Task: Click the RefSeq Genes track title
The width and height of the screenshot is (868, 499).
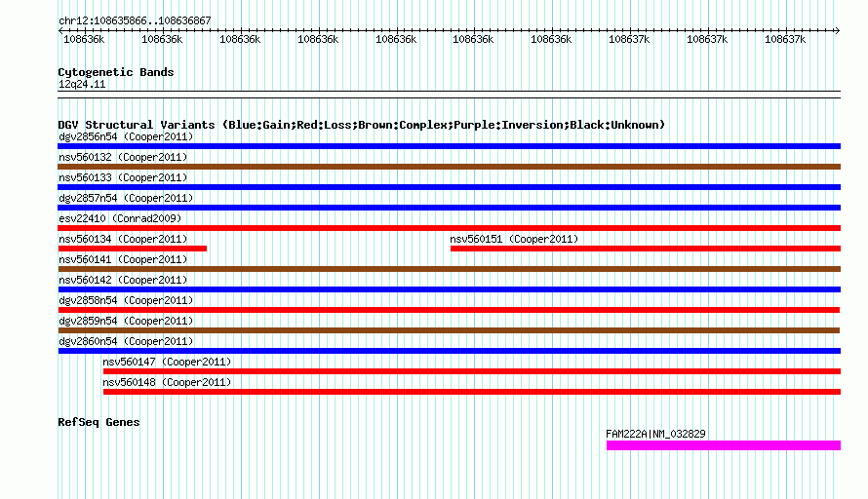Action: (99, 422)
